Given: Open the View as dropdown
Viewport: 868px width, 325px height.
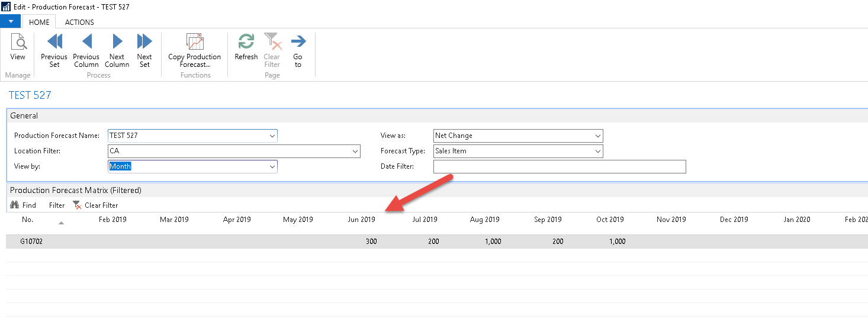Looking at the screenshot, I should pyautogui.click(x=597, y=136).
